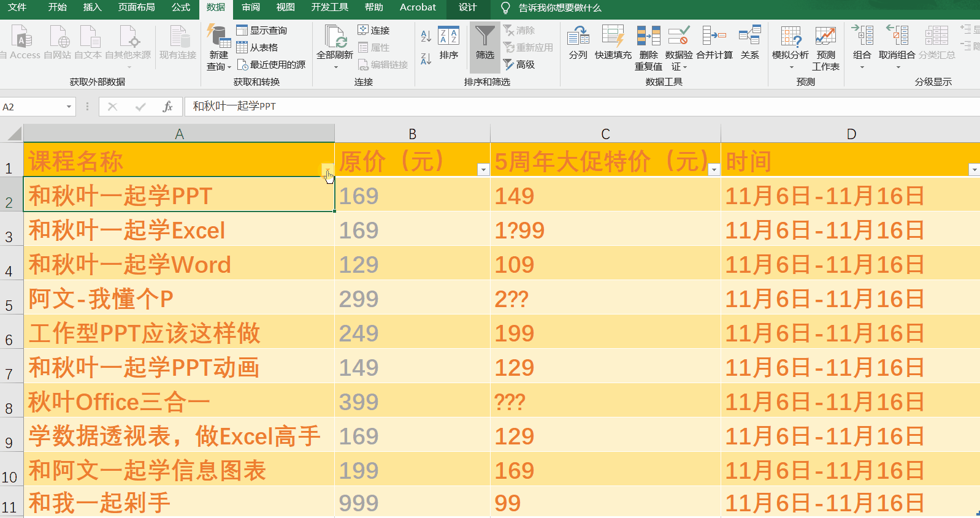Click the sort descending Z-A icon
Viewport: 980px width, 518px height.
(x=426, y=59)
